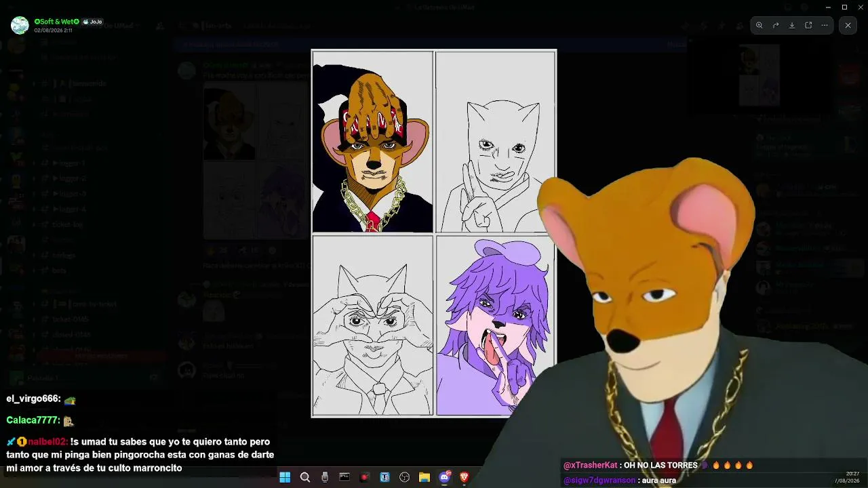Viewport: 868px width, 488px height.
Task: Open the Windows Start menu
Action: (x=285, y=477)
